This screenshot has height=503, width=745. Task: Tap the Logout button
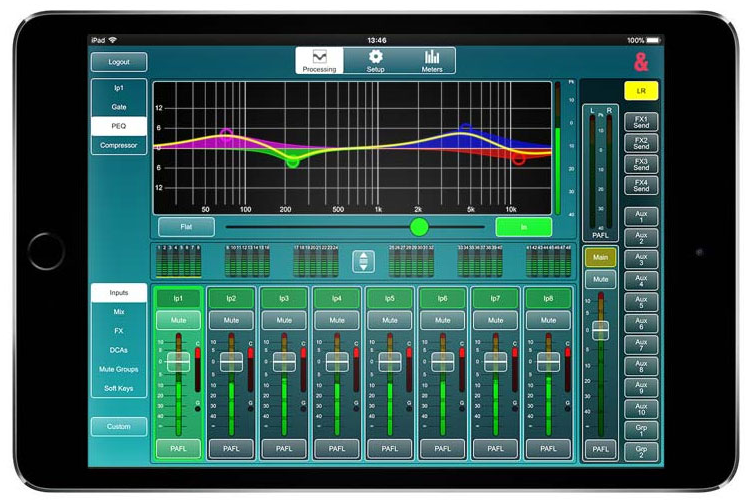119,62
